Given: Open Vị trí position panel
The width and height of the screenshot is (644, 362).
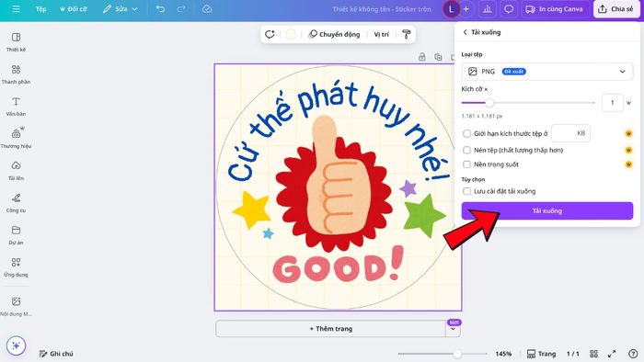Looking at the screenshot, I should pyautogui.click(x=381, y=34).
